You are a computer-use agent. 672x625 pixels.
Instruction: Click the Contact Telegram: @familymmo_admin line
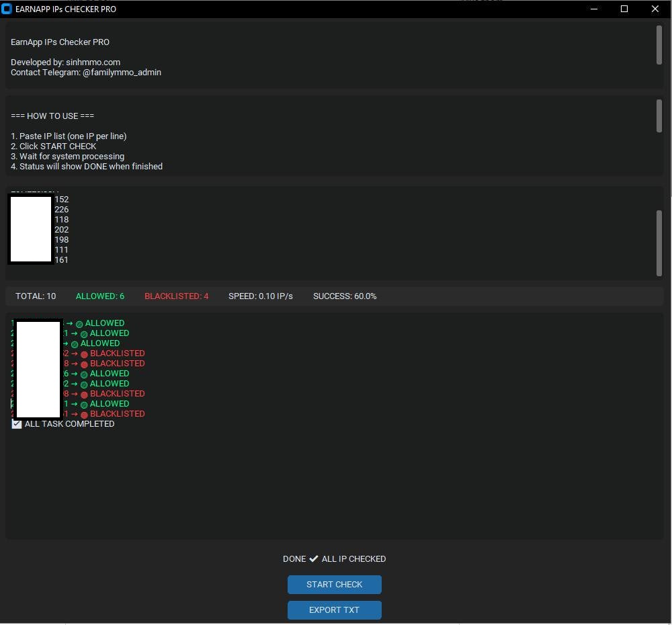[86, 73]
